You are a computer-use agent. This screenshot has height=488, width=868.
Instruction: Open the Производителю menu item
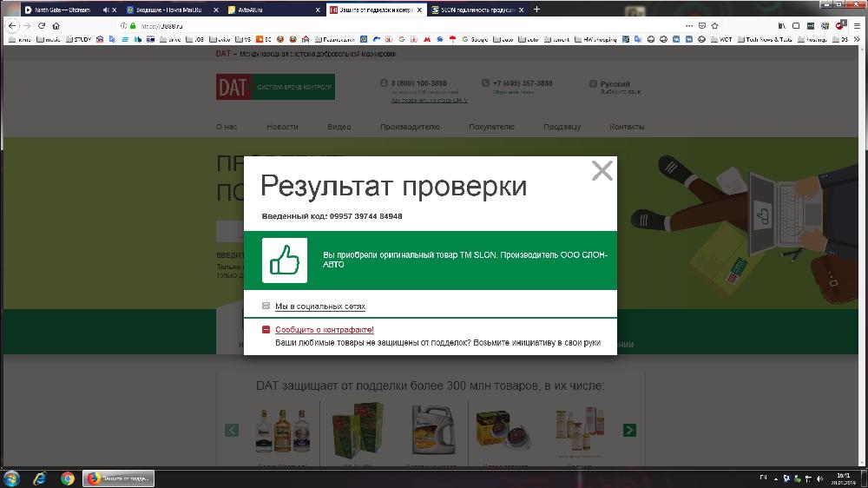410,127
